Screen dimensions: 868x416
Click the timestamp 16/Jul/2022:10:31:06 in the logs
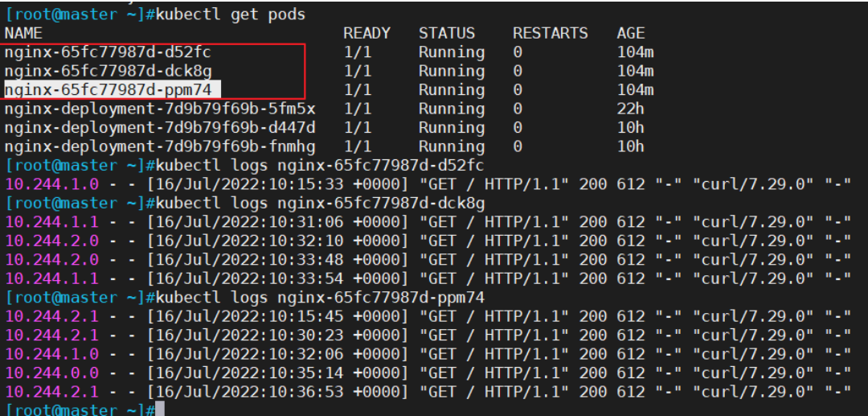coord(250,222)
